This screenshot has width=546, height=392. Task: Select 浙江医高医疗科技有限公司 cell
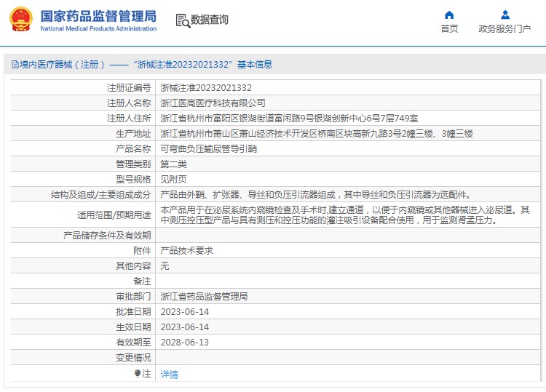coord(213,103)
